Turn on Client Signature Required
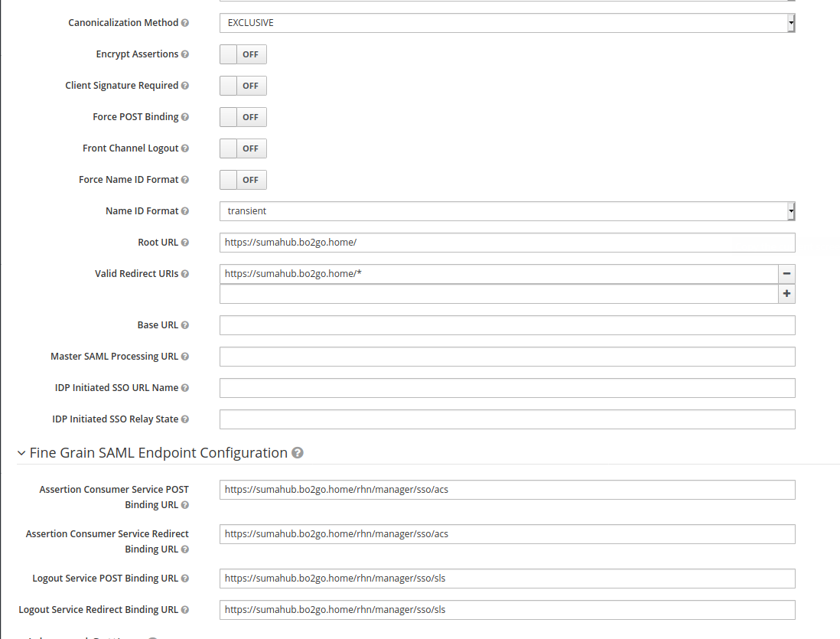This screenshot has height=639, width=840. (243, 86)
